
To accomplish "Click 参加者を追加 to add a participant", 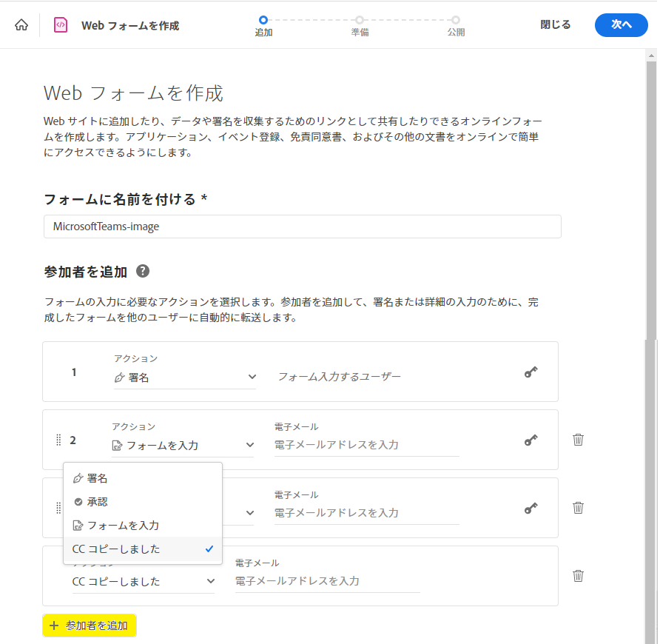I will point(89,625).
